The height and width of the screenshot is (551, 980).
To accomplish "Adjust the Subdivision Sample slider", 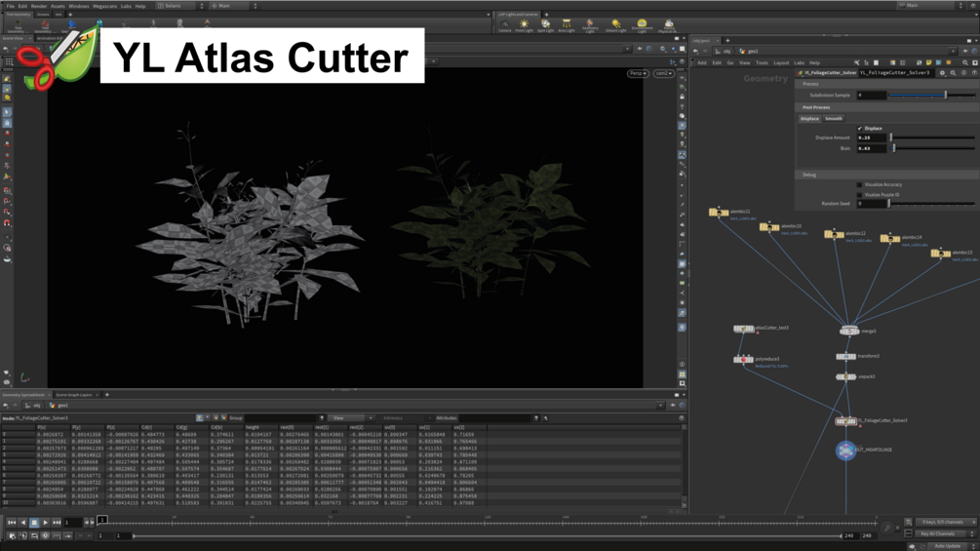I will (x=931, y=96).
